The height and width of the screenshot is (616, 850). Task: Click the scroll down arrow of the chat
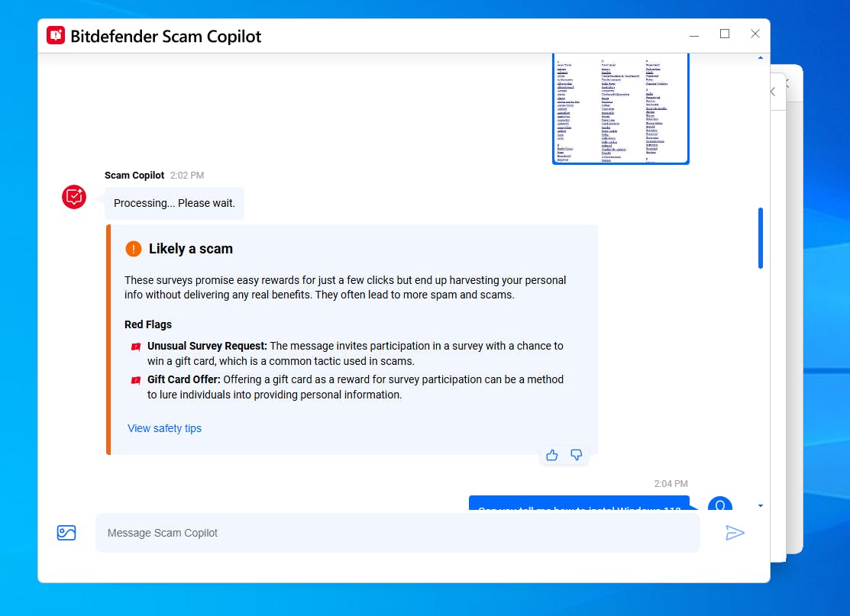click(761, 505)
